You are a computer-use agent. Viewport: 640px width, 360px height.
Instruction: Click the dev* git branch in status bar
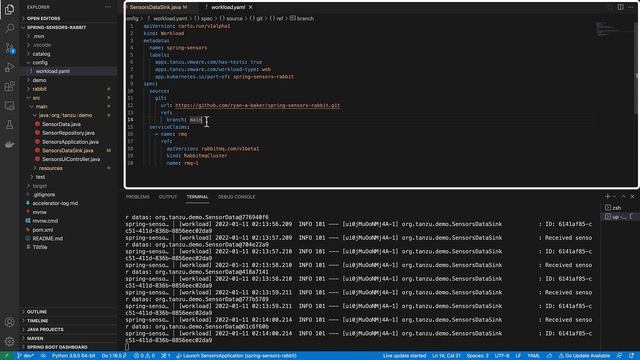pos(25,356)
